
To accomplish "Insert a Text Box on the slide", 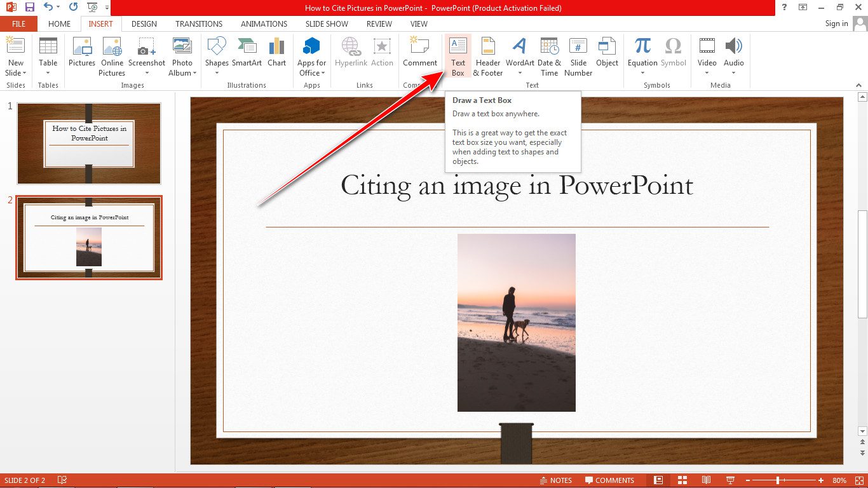I will [458, 54].
